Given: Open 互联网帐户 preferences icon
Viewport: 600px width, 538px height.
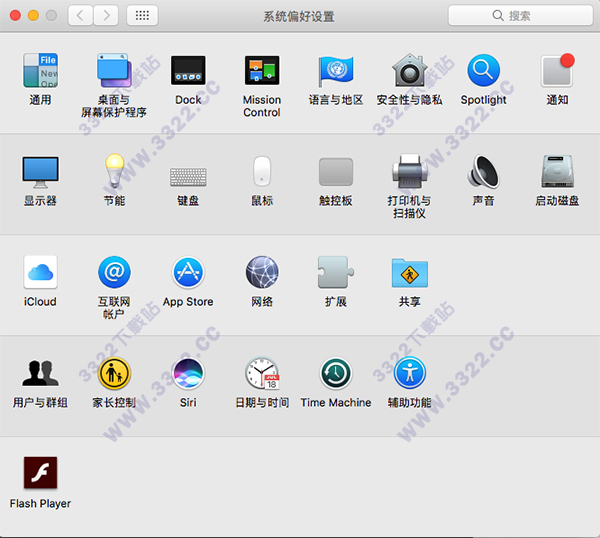Looking at the screenshot, I should click(x=114, y=272).
